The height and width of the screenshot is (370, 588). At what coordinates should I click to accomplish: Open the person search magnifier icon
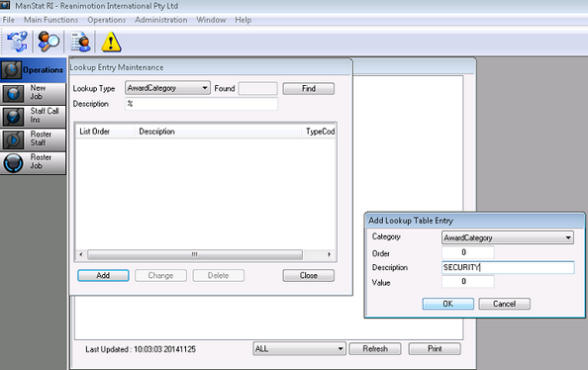49,42
